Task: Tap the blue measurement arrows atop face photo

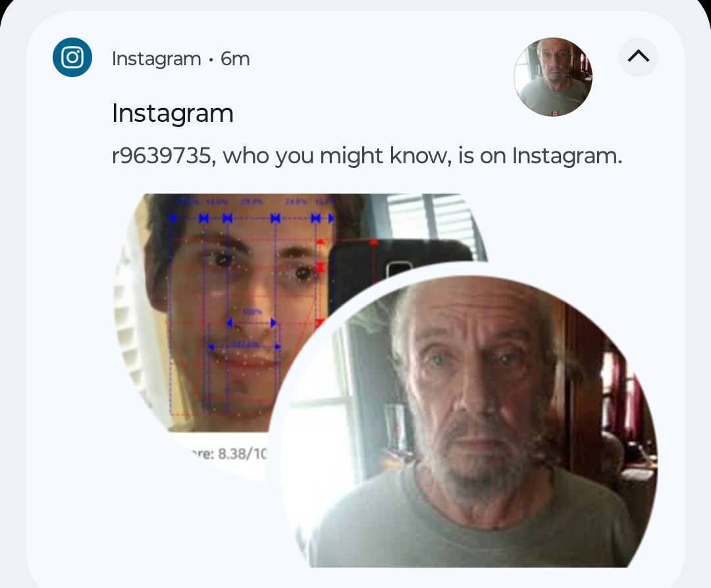Action: (251, 218)
